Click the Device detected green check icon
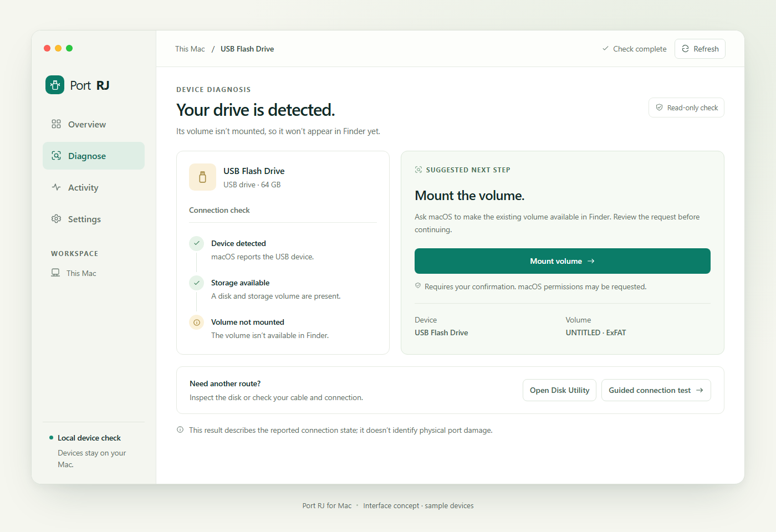 click(197, 243)
